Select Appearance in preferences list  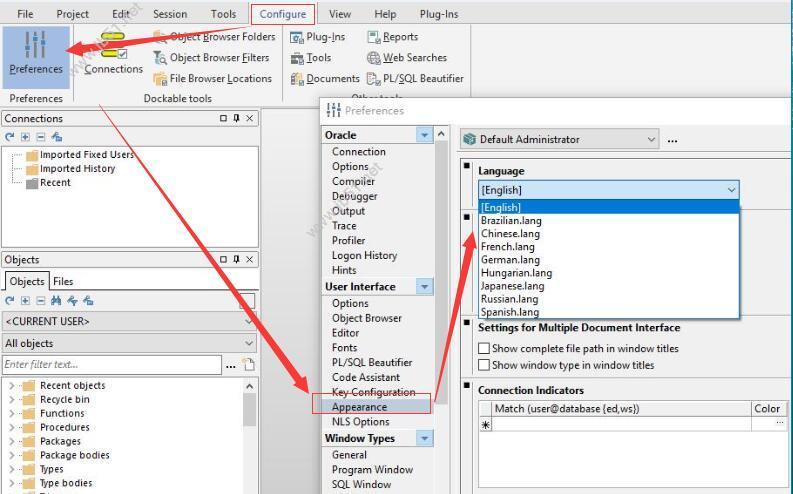pos(360,407)
